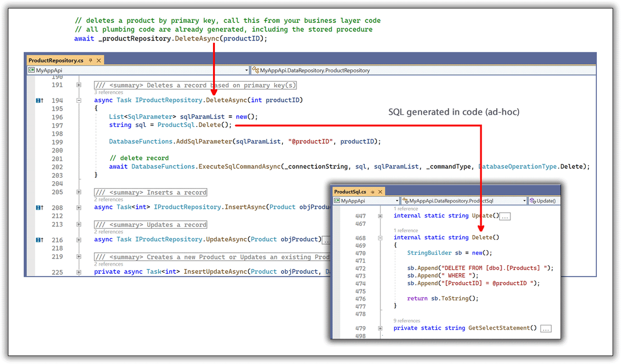
Task: Click 'DatabaseOperationType.Delete' on line 202
Action: pyautogui.click(x=531, y=166)
